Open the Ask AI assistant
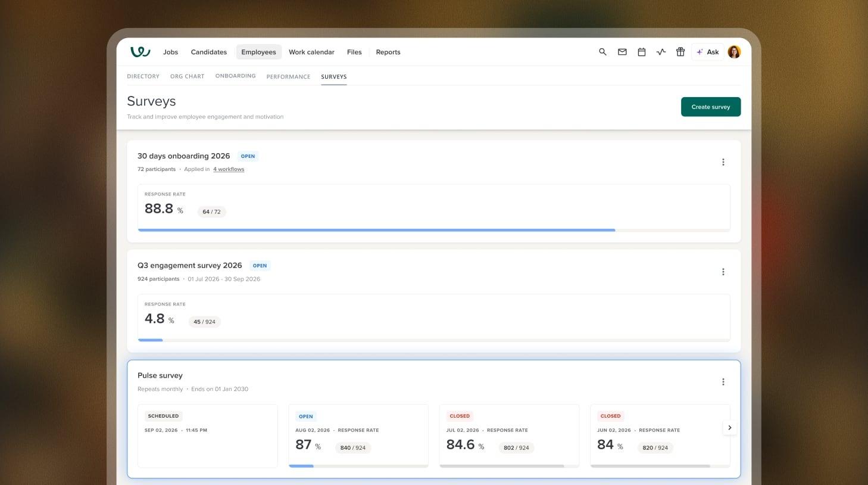The image size is (868, 485). click(708, 52)
